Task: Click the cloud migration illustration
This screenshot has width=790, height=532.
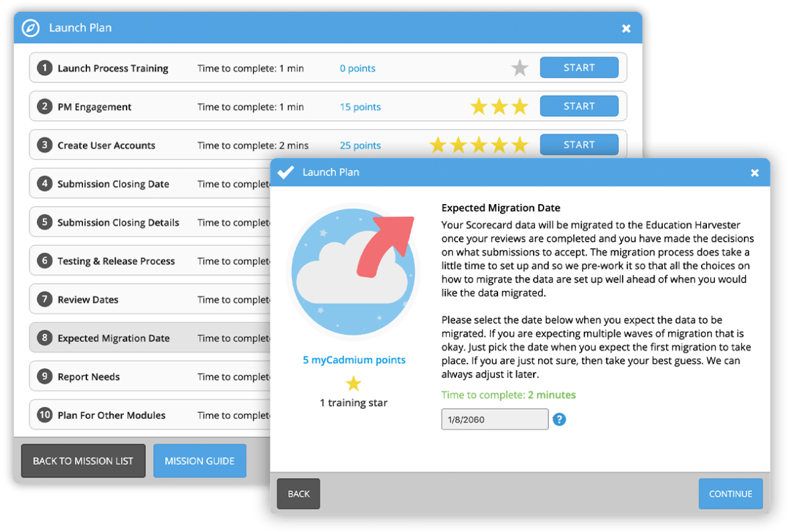Action: pyautogui.click(x=353, y=272)
